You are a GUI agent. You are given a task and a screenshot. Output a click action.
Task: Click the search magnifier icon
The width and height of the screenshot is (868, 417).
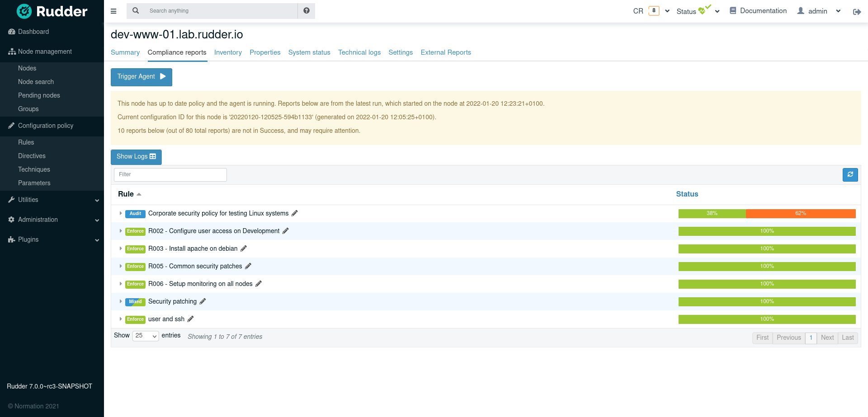[x=136, y=10]
